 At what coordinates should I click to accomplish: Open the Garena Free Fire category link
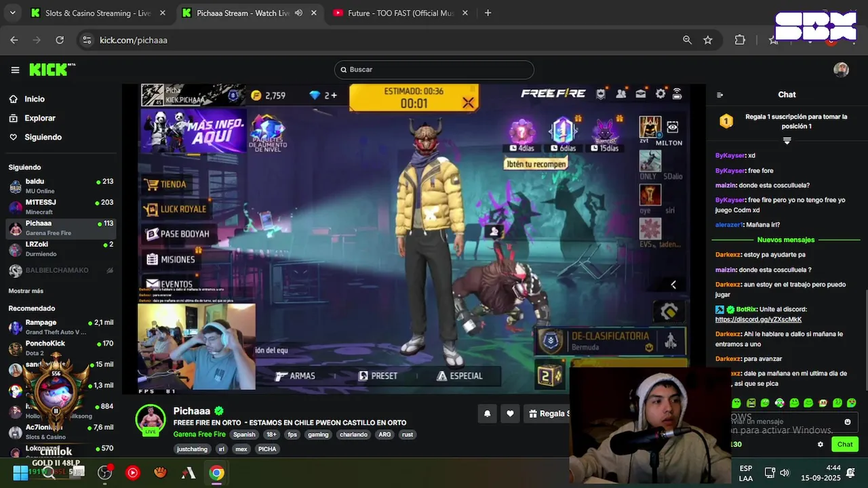click(199, 434)
